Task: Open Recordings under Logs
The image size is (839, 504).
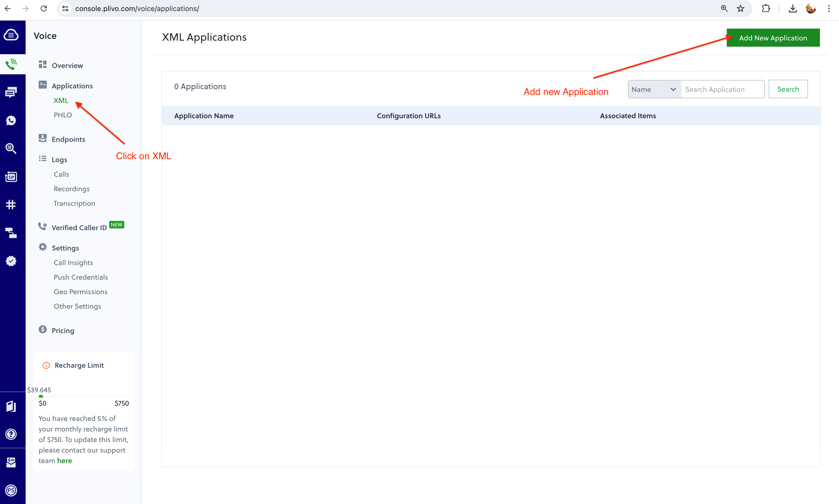Action: pos(72,189)
